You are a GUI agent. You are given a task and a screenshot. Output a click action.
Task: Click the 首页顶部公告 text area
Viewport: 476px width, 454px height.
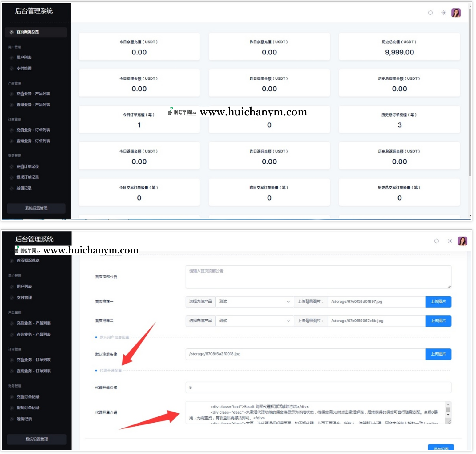click(x=318, y=277)
